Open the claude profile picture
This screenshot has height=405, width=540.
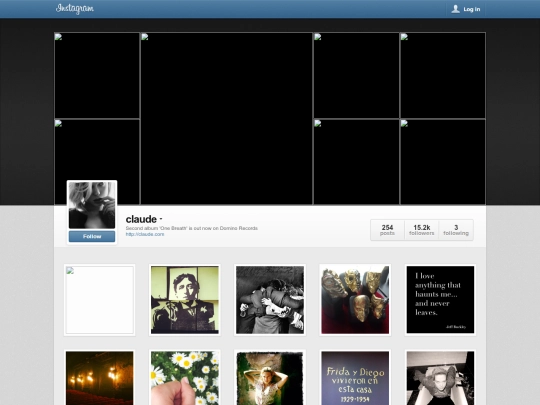(92, 205)
